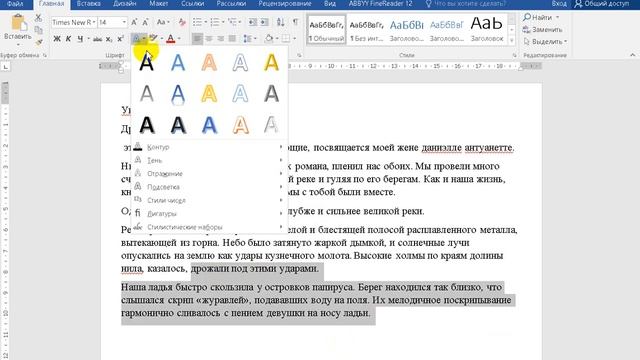Switch to the Рецензирование ribbon tab

(x=284, y=4)
